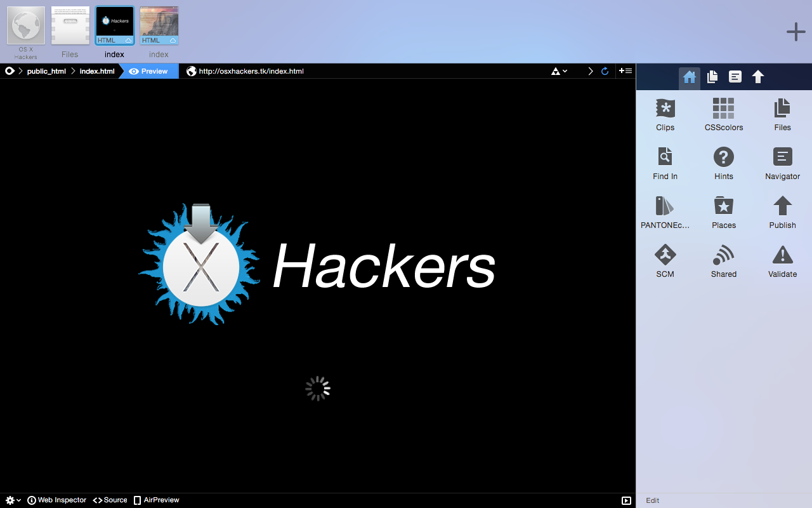Toggle the Preview eye button

148,71
